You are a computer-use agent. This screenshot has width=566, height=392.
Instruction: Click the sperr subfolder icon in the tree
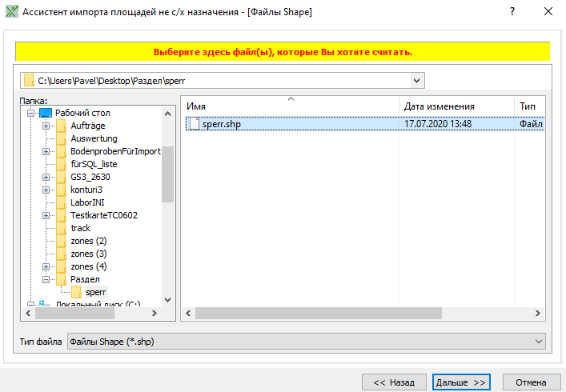[x=76, y=292]
